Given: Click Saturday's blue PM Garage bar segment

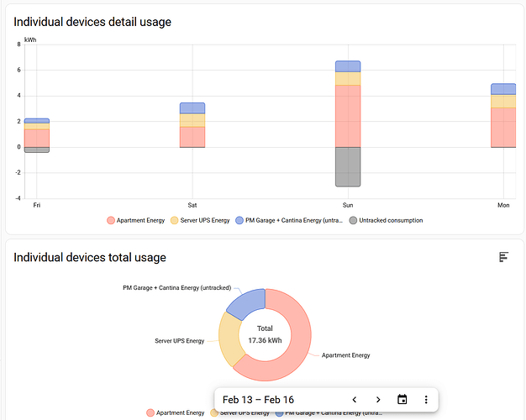Looking at the screenshot, I should tap(192, 108).
